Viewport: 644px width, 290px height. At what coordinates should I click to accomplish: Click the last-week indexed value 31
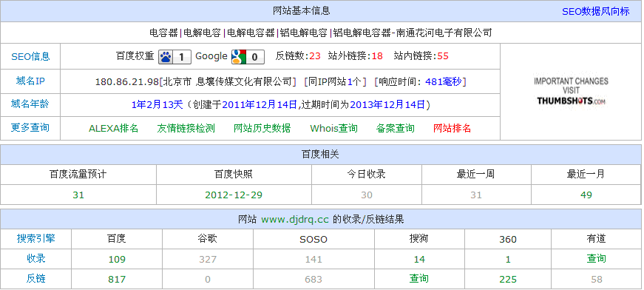click(476, 195)
